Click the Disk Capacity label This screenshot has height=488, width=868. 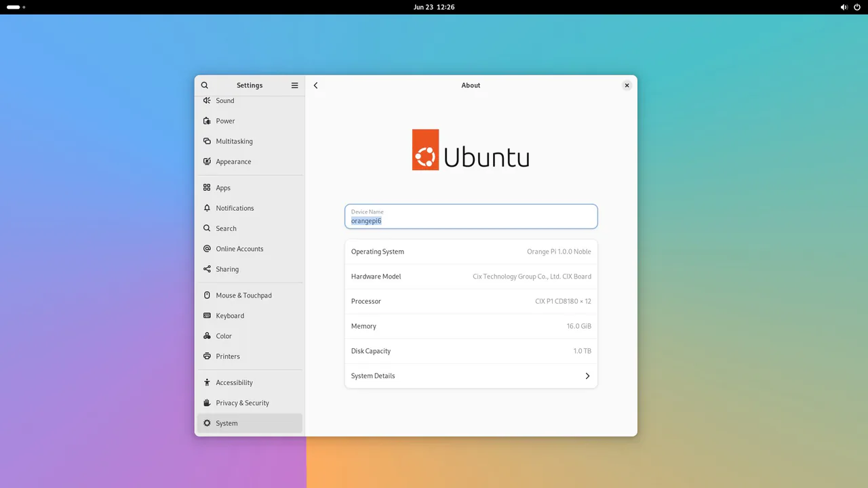pos(371,351)
